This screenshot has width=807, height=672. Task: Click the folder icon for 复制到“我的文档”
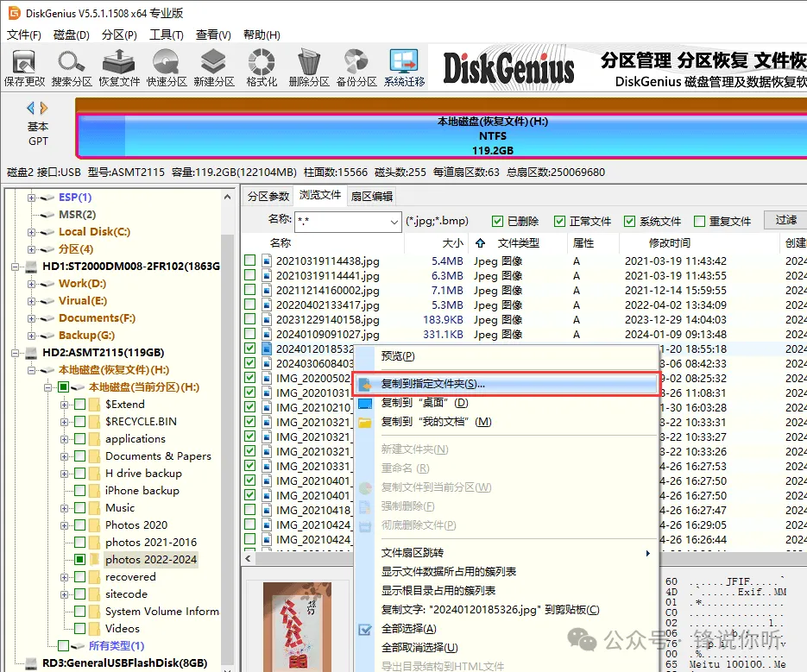click(365, 423)
